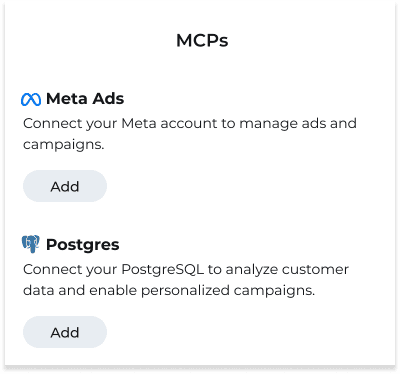Click "data and enable" text
Screen dimensions: 400x374
click(80, 290)
